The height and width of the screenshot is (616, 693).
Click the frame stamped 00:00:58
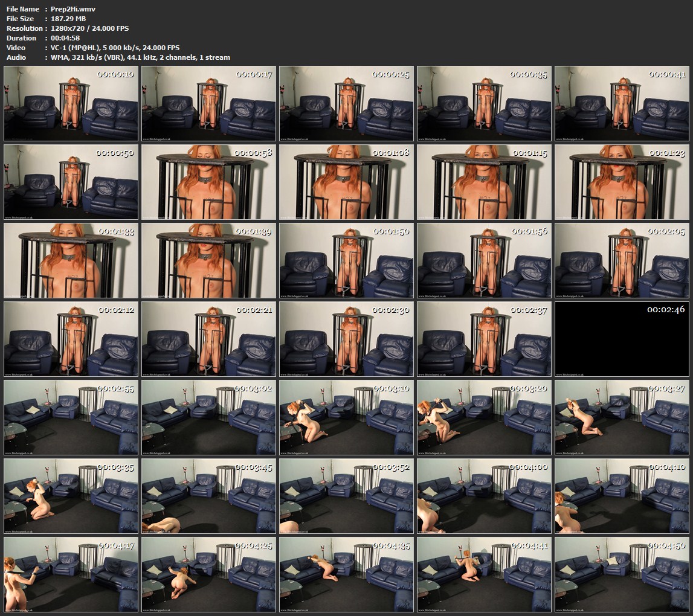click(x=208, y=182)
